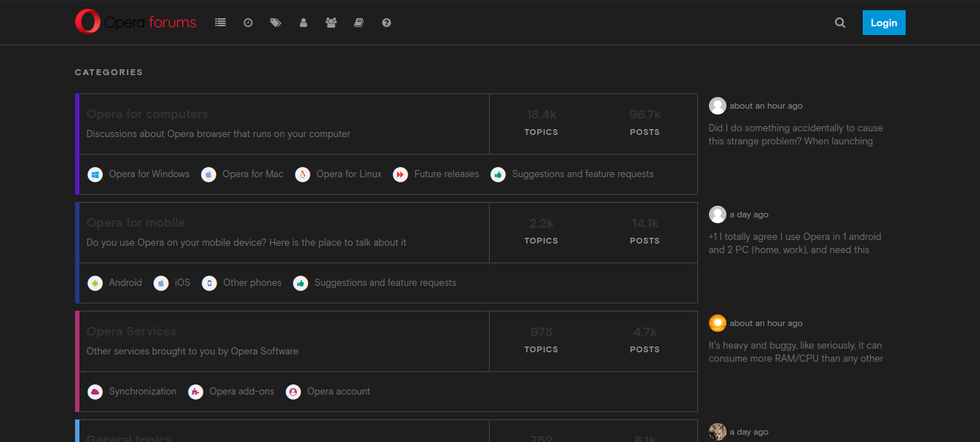Click 'about an hour ago' for Opera computers

(766, 106)
